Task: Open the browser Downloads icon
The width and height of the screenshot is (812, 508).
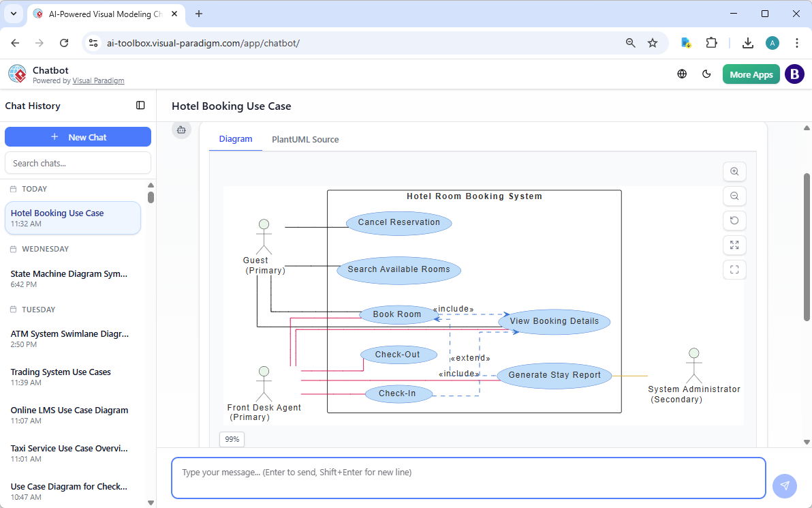Action: pos(747,42)
